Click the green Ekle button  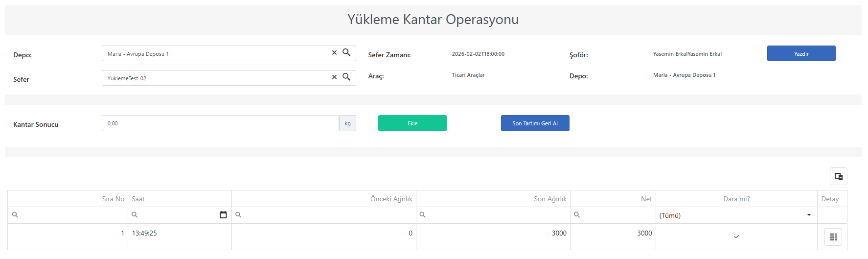[412, 123]
